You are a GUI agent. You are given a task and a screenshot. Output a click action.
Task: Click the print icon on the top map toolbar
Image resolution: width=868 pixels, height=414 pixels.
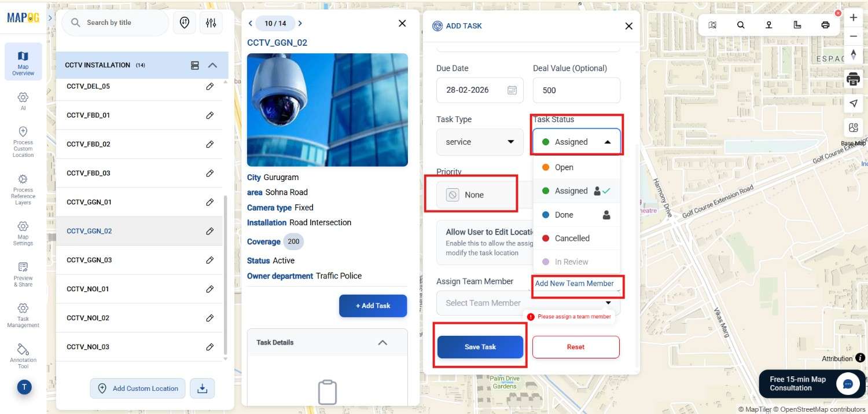point(825,24)
